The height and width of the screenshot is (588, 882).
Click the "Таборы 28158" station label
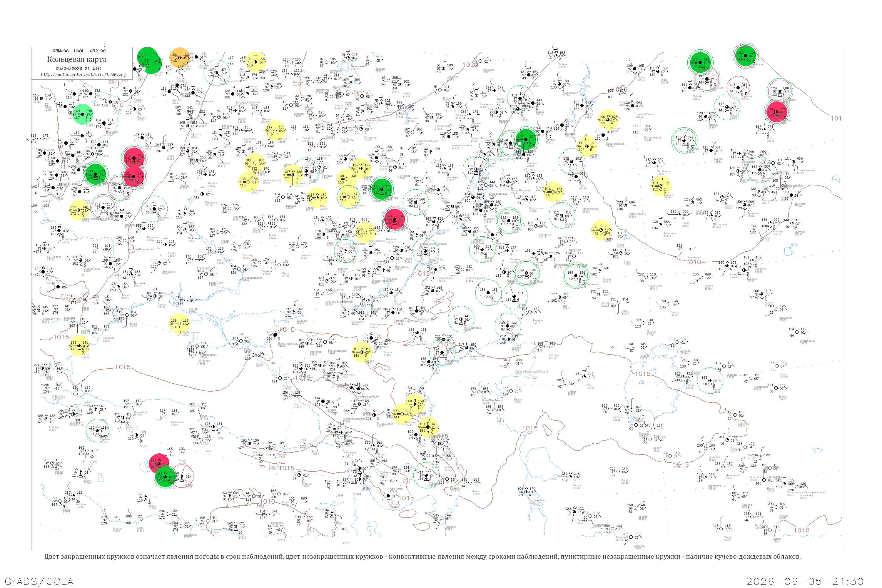click(x=697, y=98)
